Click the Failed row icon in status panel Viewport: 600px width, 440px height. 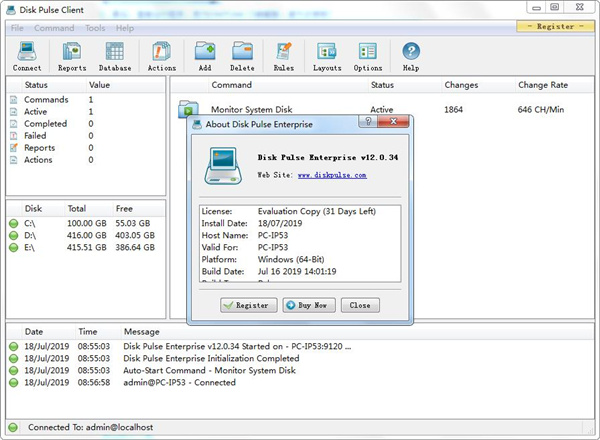pos(14,136)
